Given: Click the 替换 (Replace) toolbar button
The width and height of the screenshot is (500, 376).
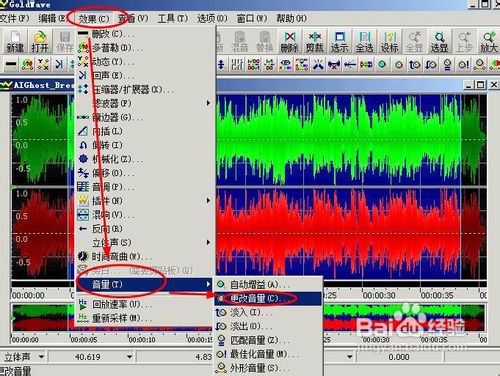Looking at the screenshot, I should 264,42.
